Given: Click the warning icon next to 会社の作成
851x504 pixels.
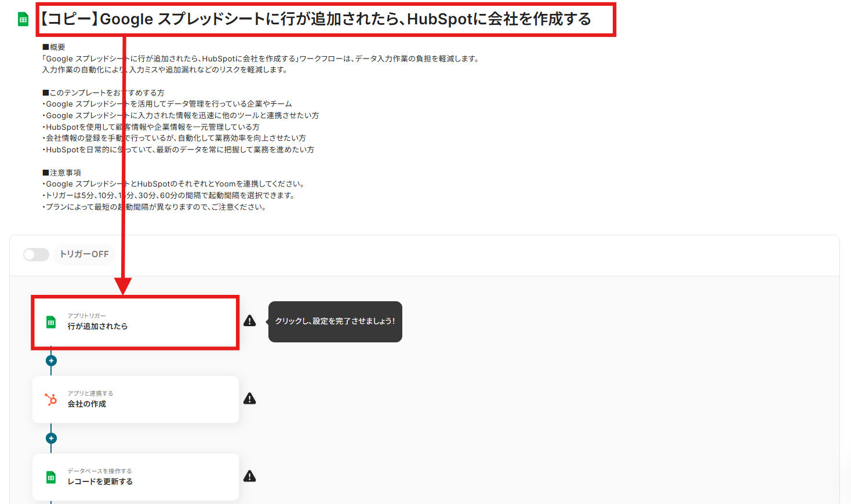Looking at the screenshot, I should [250, 399].
